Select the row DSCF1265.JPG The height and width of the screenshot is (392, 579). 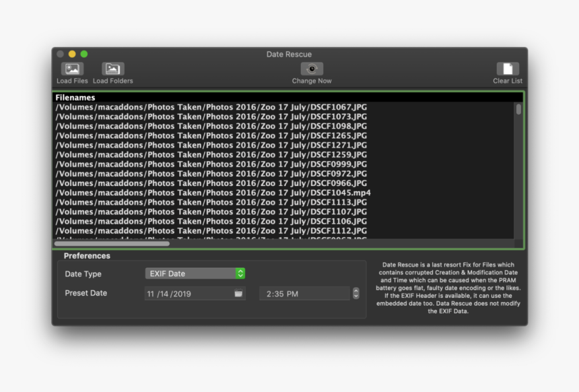(283, 135)
